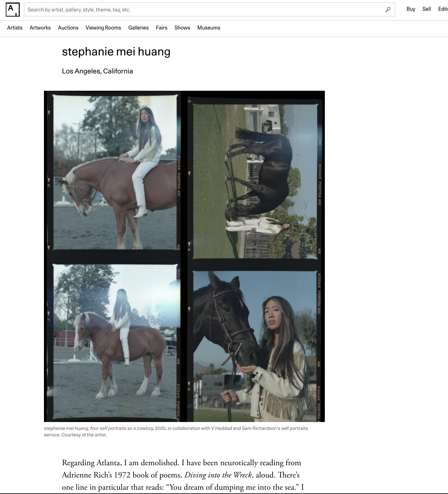
Task: Click the rotated black horse photo
Action: point(255,181)
